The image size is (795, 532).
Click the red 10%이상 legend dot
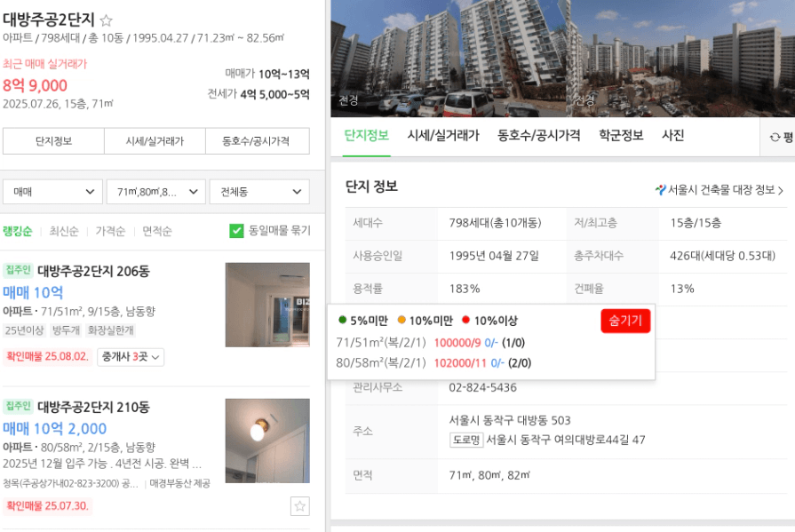tap(466, 320)
